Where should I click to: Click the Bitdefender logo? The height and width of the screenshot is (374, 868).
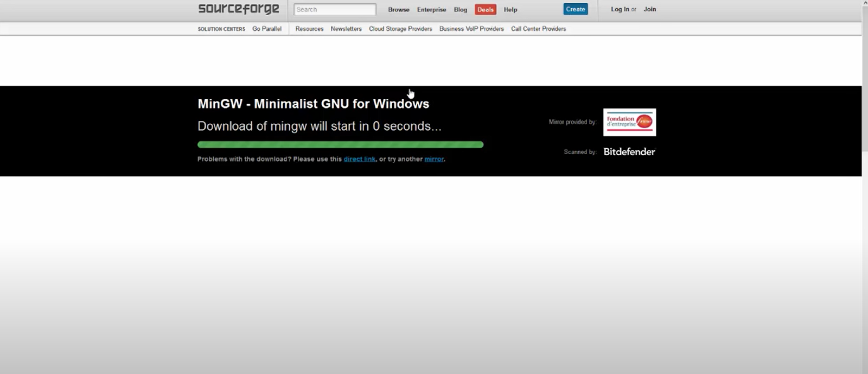[x=629, y=152]
